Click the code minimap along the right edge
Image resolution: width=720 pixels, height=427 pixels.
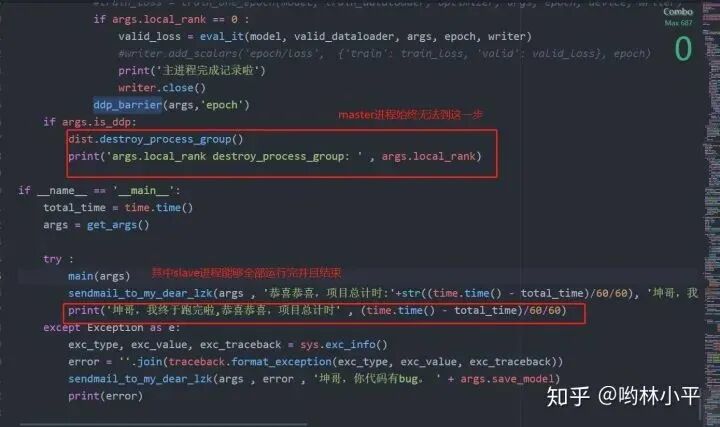[711, 214]
